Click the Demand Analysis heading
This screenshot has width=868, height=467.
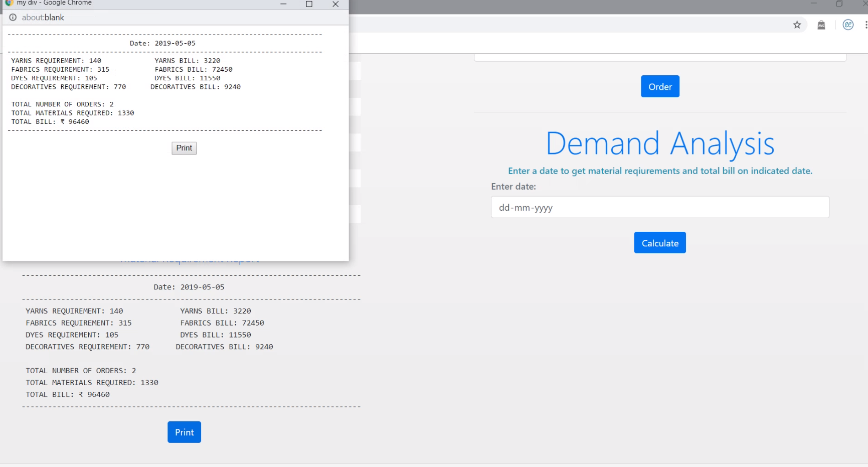point(660,144)
